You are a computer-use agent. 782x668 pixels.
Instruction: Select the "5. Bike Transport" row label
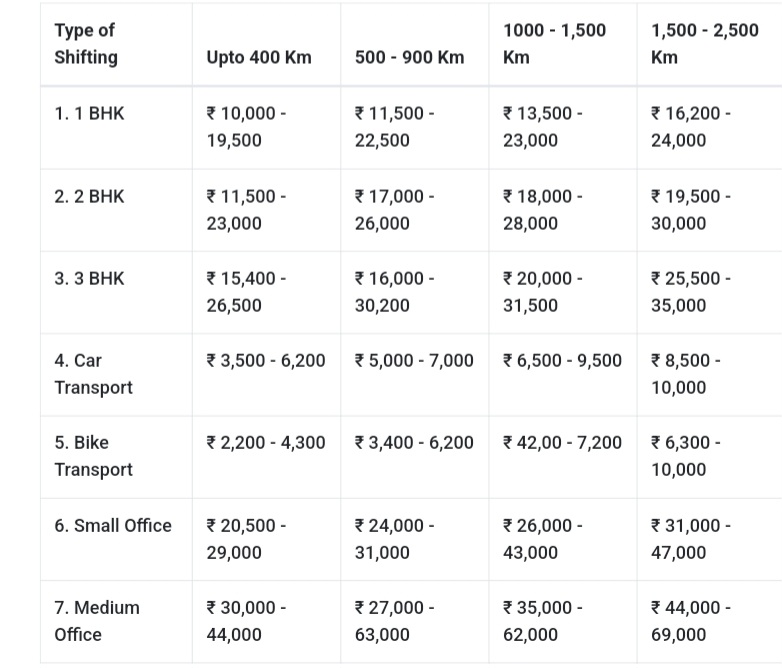[93, 456]
